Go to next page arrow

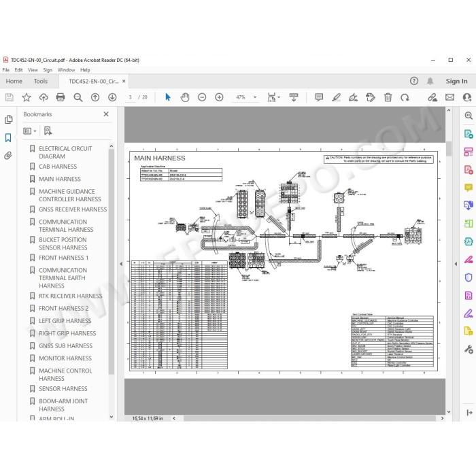[x=112, y=97]
